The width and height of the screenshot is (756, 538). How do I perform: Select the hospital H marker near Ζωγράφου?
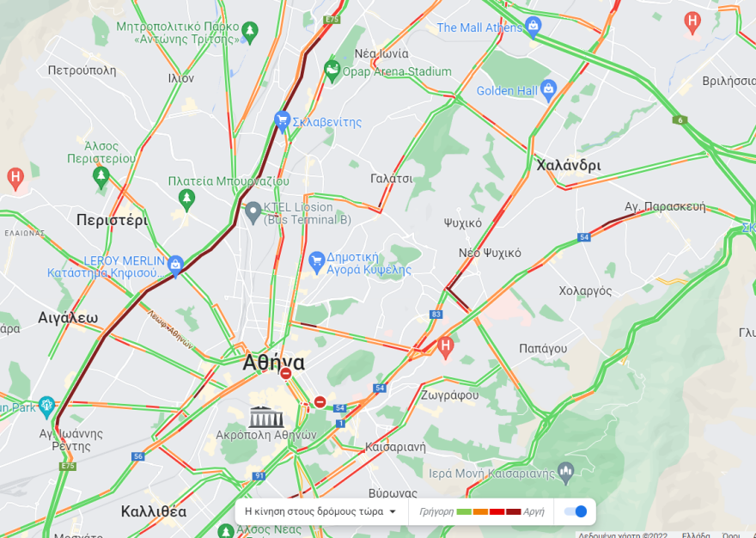tap(445, 347)
